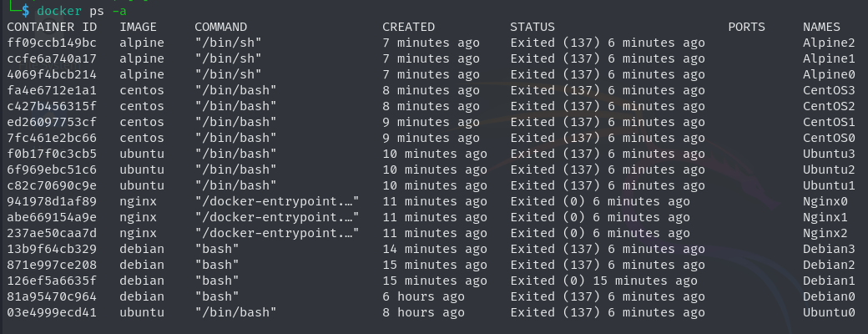Click the PORTS column header
Viewport: 868px width, 334px height.
point(747,27)
